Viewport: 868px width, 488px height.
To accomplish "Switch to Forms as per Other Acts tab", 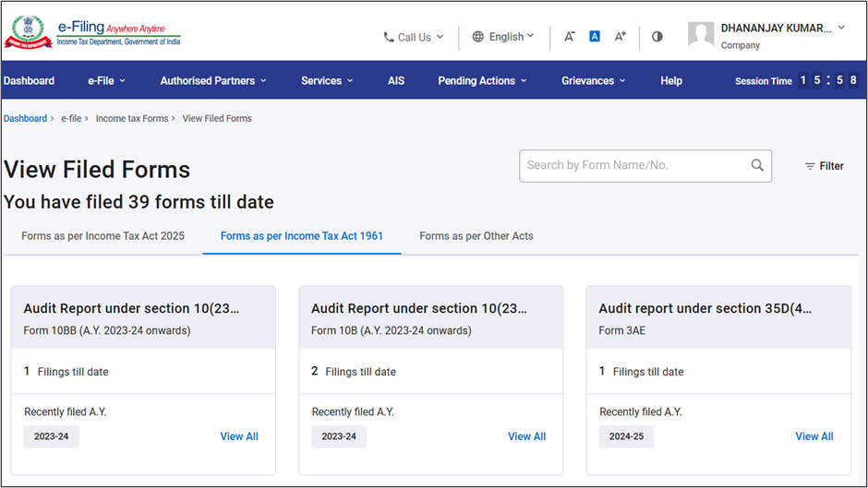I will (x=476, y=236).
